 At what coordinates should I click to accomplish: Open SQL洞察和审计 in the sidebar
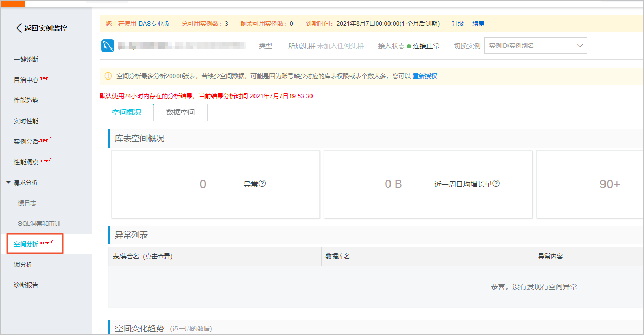40,224
